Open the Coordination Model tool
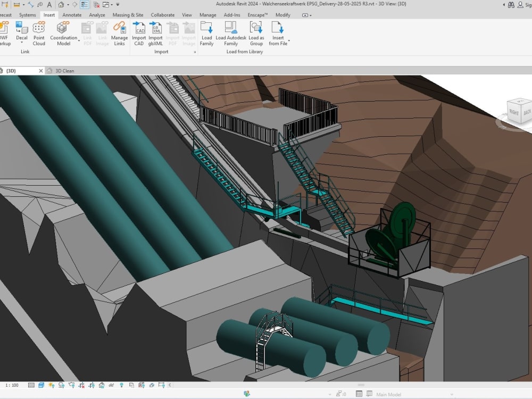The width and height of the screenshot is (532, 399). click(63, 33)
